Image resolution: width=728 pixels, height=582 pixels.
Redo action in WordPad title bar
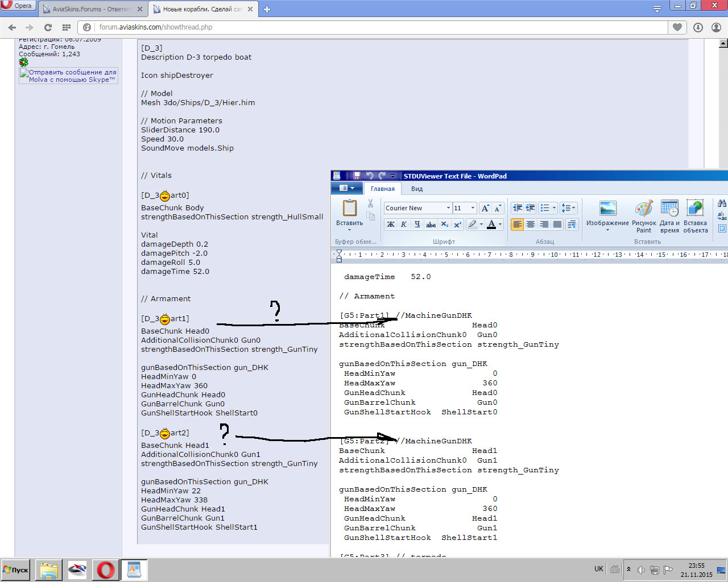coord(382,176)
